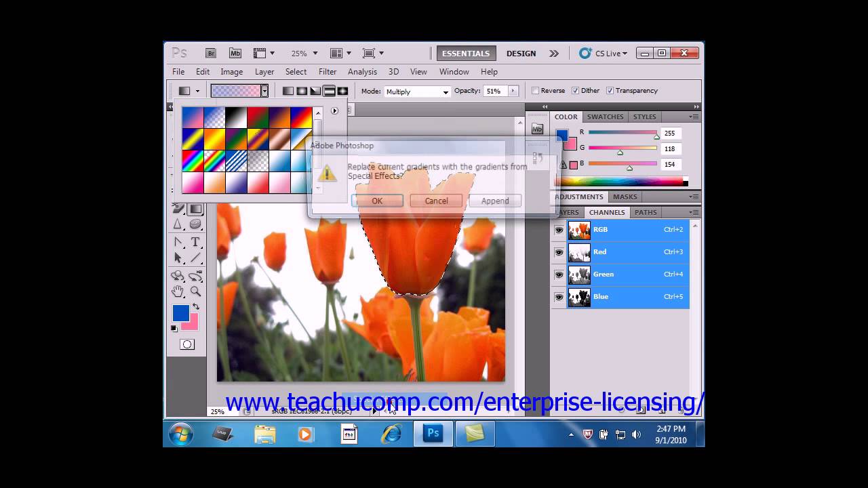Image resolution: width=868 pixels, height=488 pixels.
Task: Toggle visibility of the Blue channel
Action: coord(559,297)
